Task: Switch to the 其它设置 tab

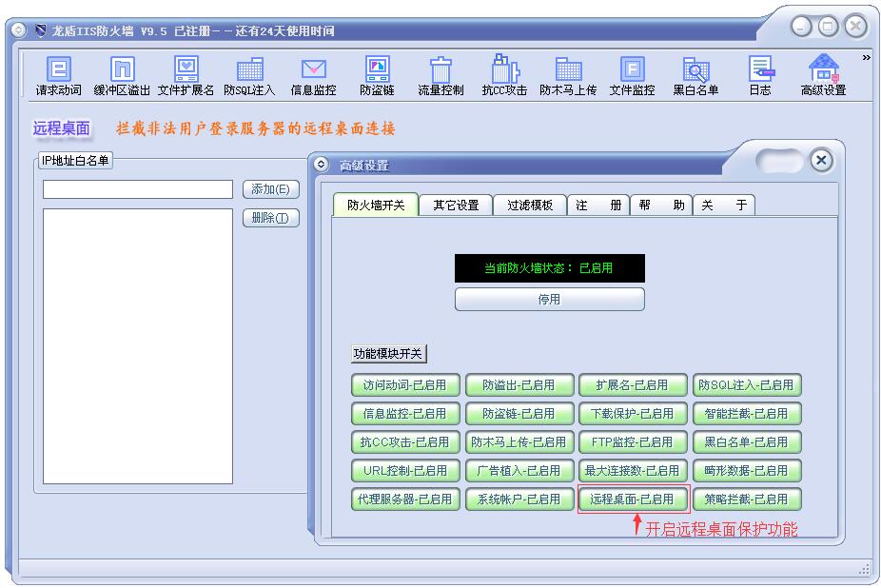Action: pos(457,206)
